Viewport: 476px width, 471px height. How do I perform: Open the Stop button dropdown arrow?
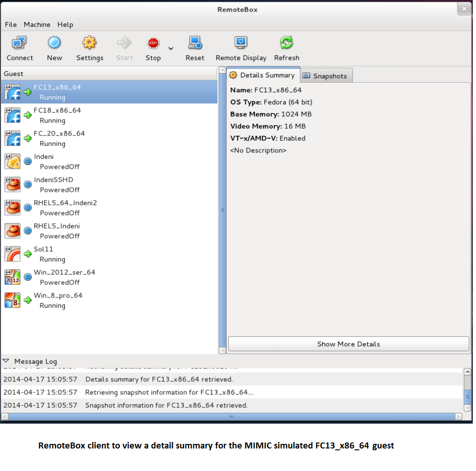(171, 48)
